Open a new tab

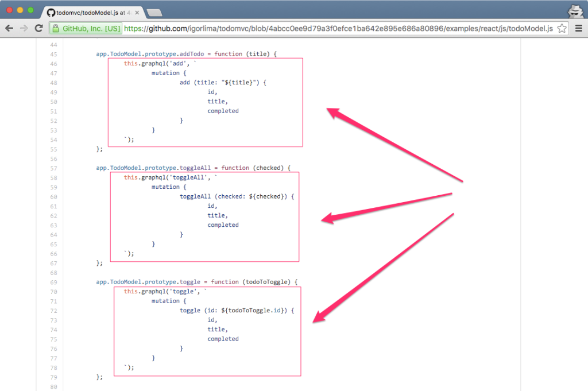coord(154,13)
